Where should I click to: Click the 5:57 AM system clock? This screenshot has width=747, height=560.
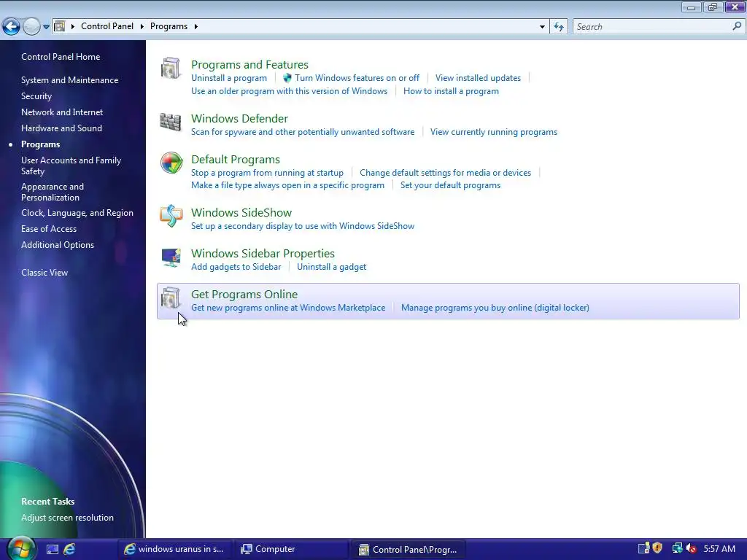coord(719,549)
